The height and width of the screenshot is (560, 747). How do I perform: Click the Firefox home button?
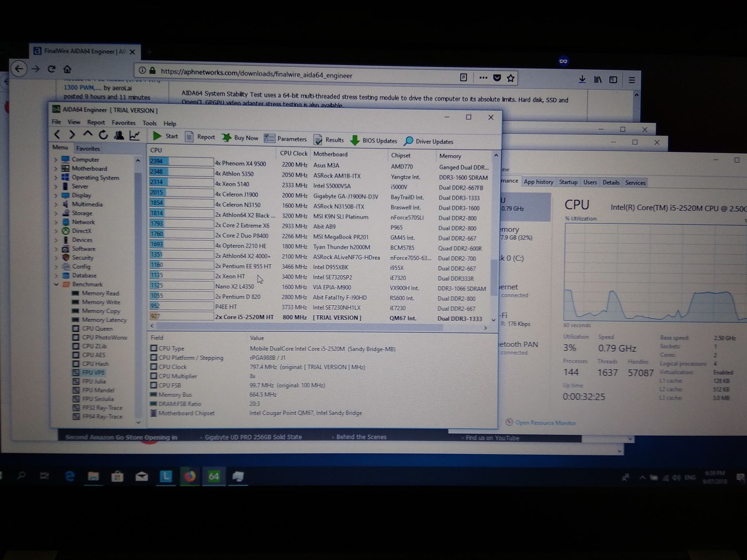click(67, 69)
